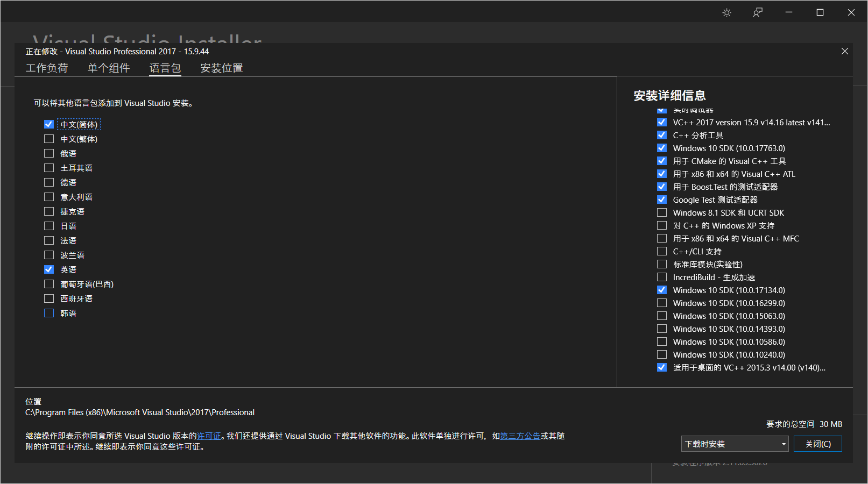868x484 pixels.
Task: Check the Visual C++ MFC component
Action: [x=662, y=238]
